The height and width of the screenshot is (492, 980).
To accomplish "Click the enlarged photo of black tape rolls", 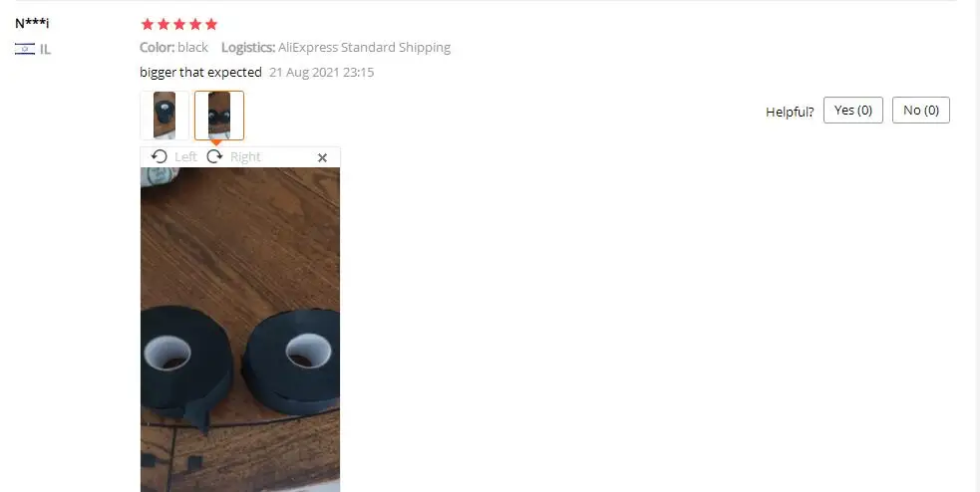I will click(240, 330).
